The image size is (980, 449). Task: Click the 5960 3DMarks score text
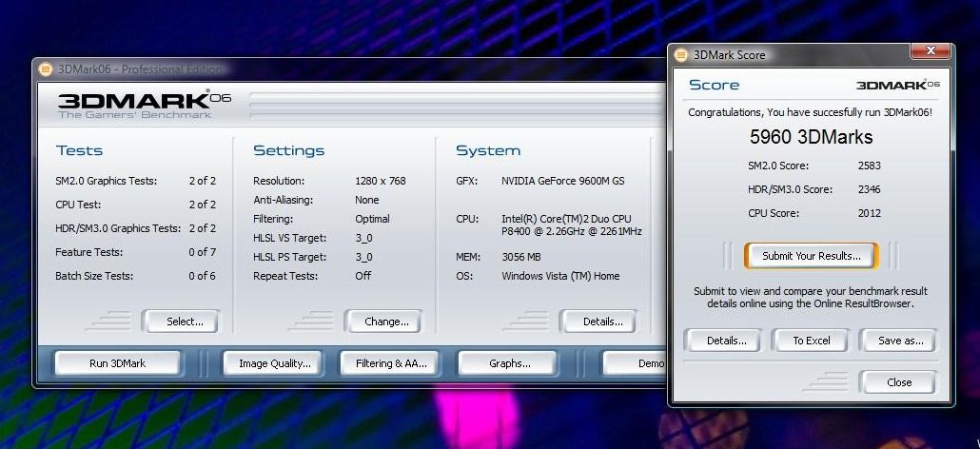coord(812,137)
